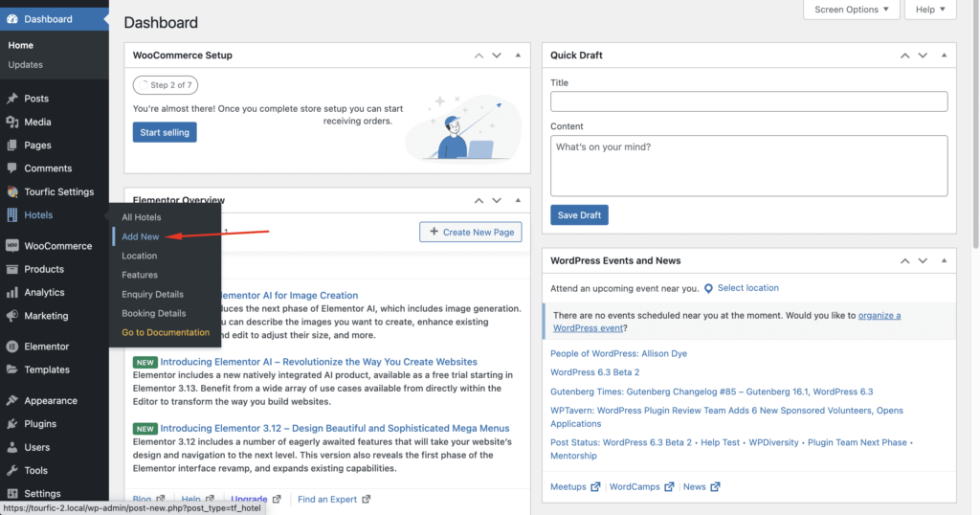Image resolution: width=980 pixels, height=515 pixels.
Task: Move WooCommerce Setup panel up
Action: 479,56
